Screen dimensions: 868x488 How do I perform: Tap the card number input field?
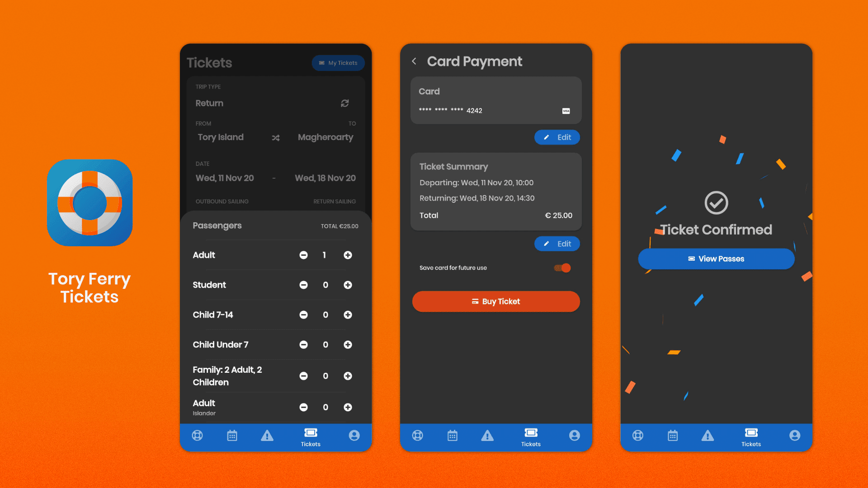(495, 111)
